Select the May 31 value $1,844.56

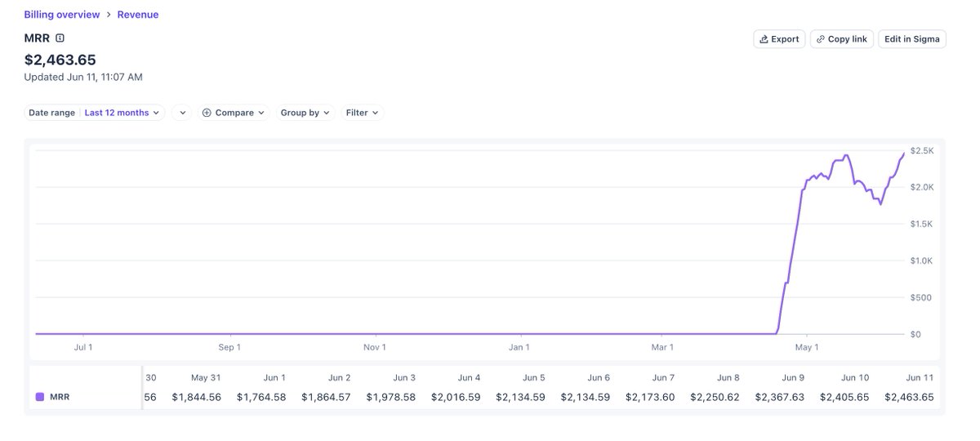[196, 398]
